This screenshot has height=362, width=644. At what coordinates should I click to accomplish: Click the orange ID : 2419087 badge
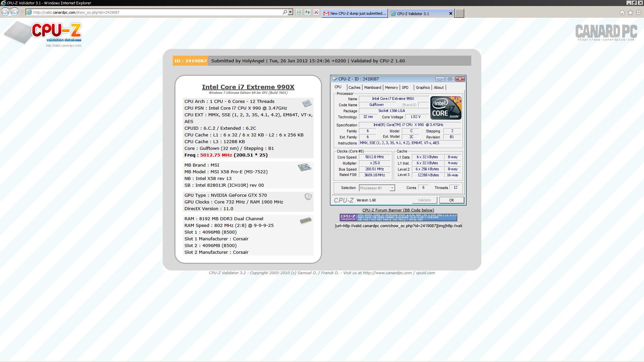191,61
